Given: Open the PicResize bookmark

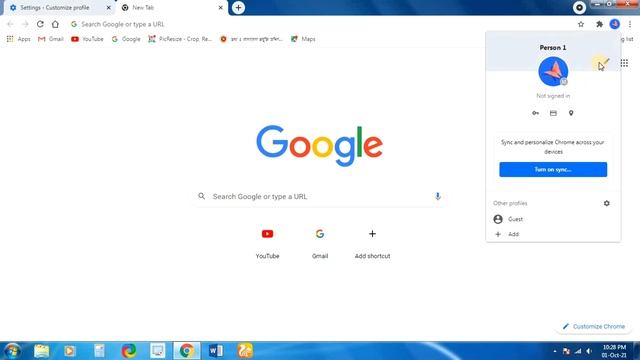Looking at the screenshot, I should click(x=180, y=39).
